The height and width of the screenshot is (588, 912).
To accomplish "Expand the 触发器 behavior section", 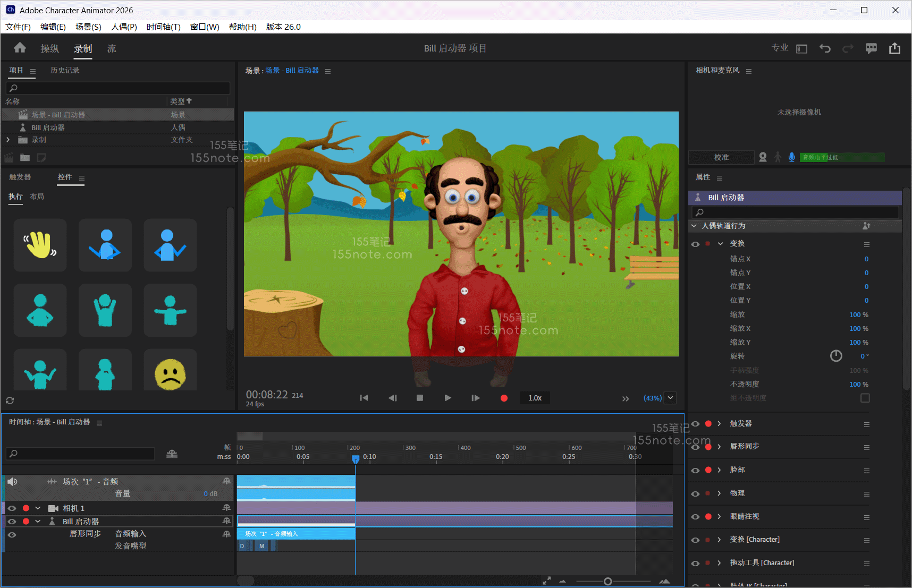I will point(719,424).
